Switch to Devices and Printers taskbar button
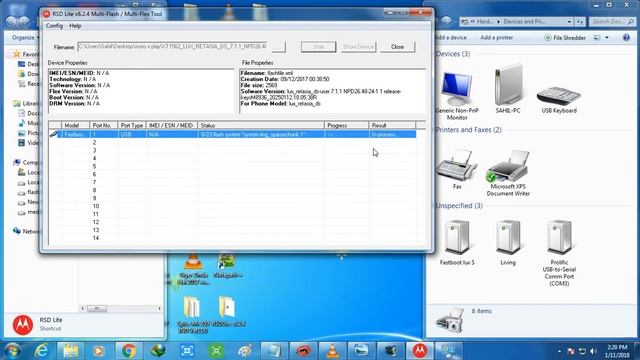 point(449,351)
